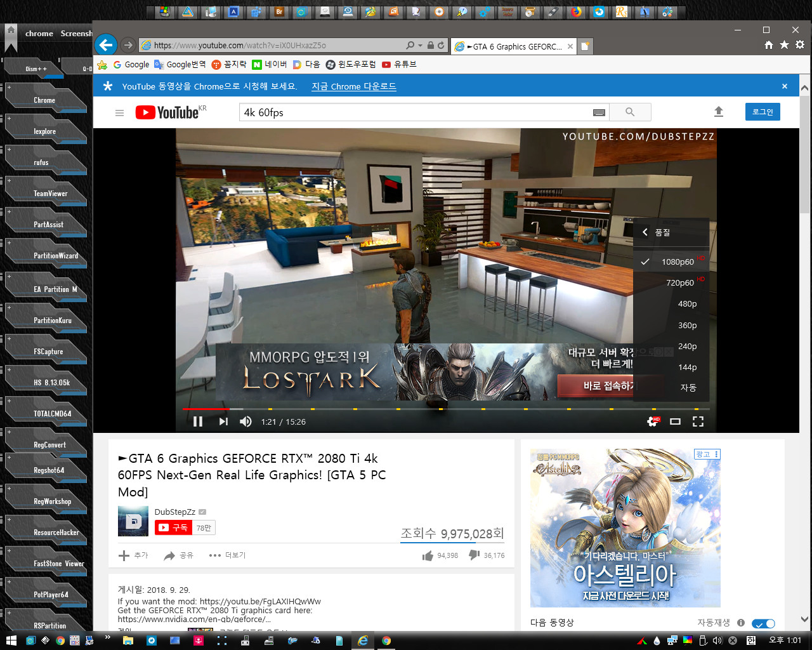
Task: Select 1080p60 video quality
Action: pos(671,262)
